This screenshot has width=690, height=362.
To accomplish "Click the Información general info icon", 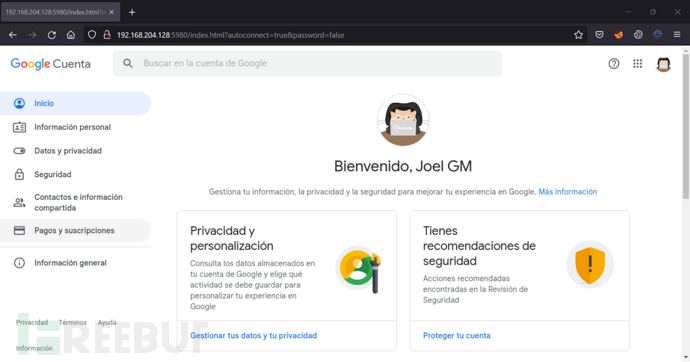I will pyautogui.click(x=19, y=263).
